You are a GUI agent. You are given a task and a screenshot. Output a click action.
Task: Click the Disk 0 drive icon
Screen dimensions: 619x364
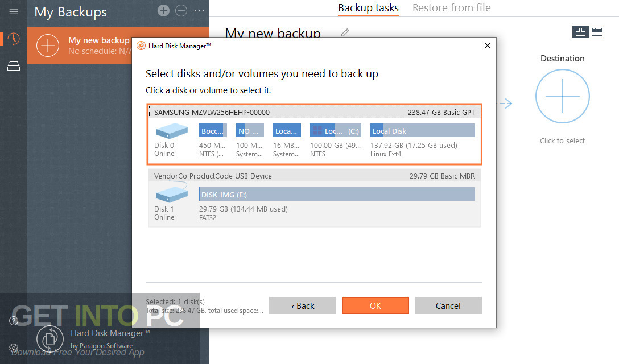click(x=172, y=131)
